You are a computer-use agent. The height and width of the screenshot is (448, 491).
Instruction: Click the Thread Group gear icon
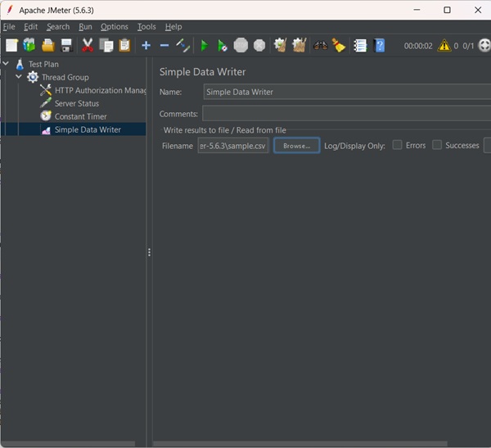click(x=33, y=77)
